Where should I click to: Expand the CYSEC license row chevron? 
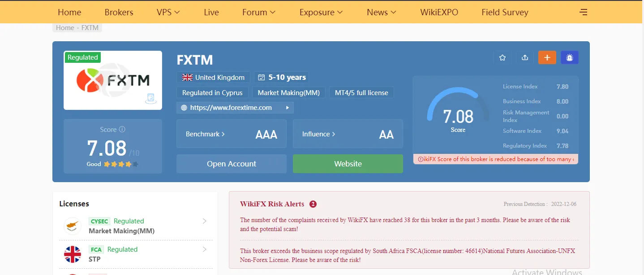[x=204, y=221]
